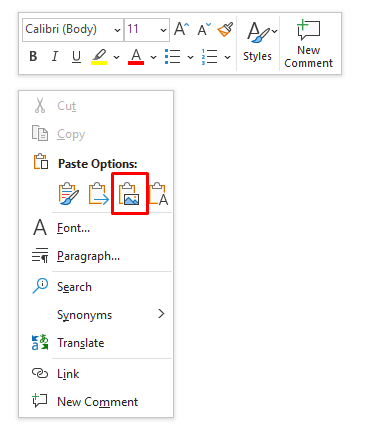Viewport: 381px width, 433px height.
Task: Toggle Underline formatting
Action: tap(76, 56)
